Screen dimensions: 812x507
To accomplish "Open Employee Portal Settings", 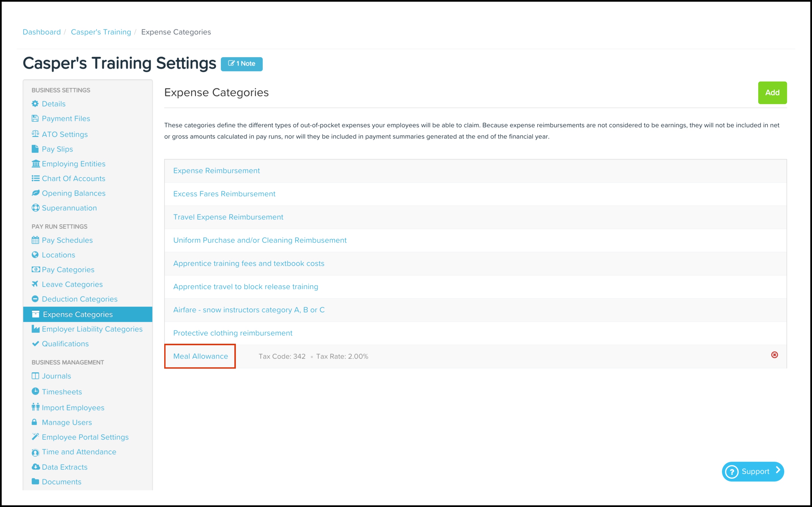I will point(85,437).
